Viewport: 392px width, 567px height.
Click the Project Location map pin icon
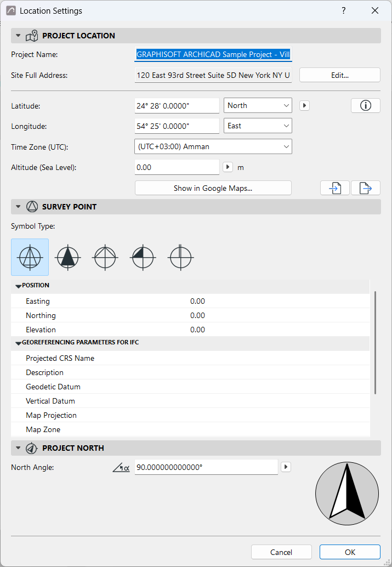point(32,36)
